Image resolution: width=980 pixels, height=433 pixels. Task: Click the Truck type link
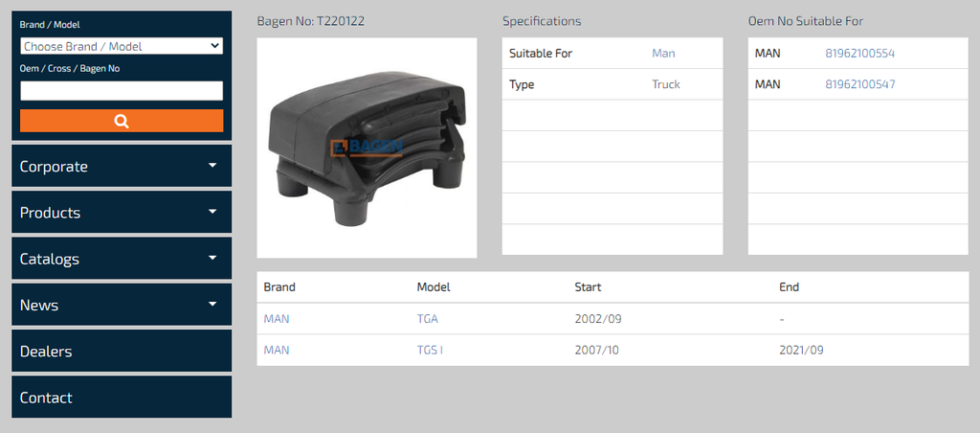point(666,84)
